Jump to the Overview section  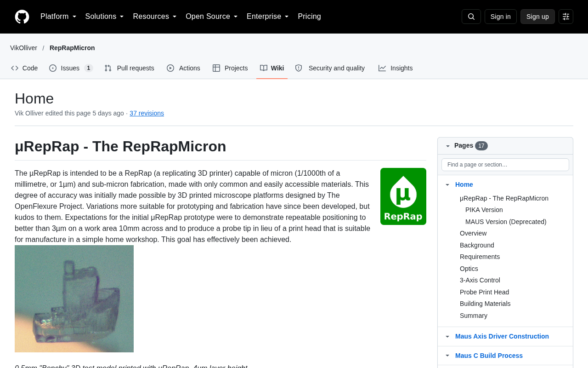[473, 233]
